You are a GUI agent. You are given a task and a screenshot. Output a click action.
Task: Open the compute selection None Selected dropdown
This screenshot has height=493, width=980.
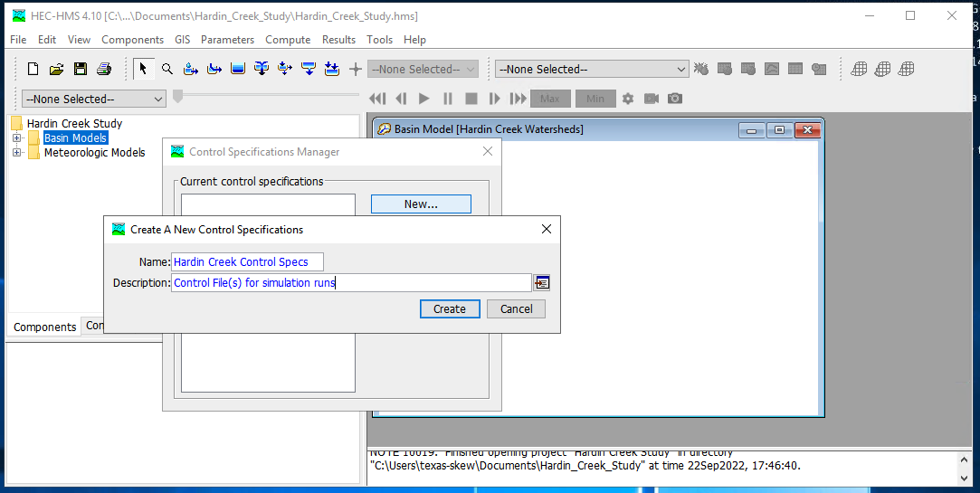coord(592,70)
